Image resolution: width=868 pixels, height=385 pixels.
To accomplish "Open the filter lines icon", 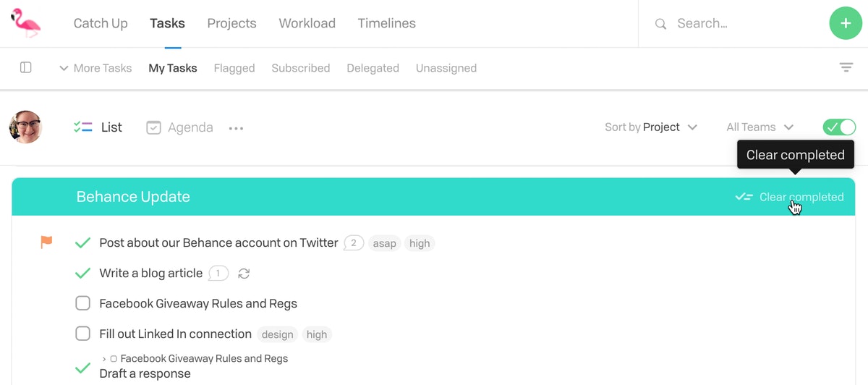I will click(846, 67).
